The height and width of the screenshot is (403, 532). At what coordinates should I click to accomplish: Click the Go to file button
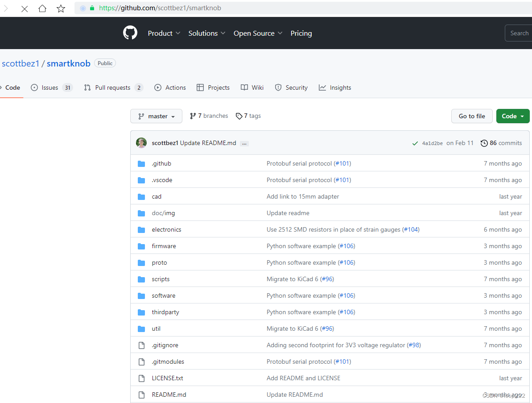[472, 116]
